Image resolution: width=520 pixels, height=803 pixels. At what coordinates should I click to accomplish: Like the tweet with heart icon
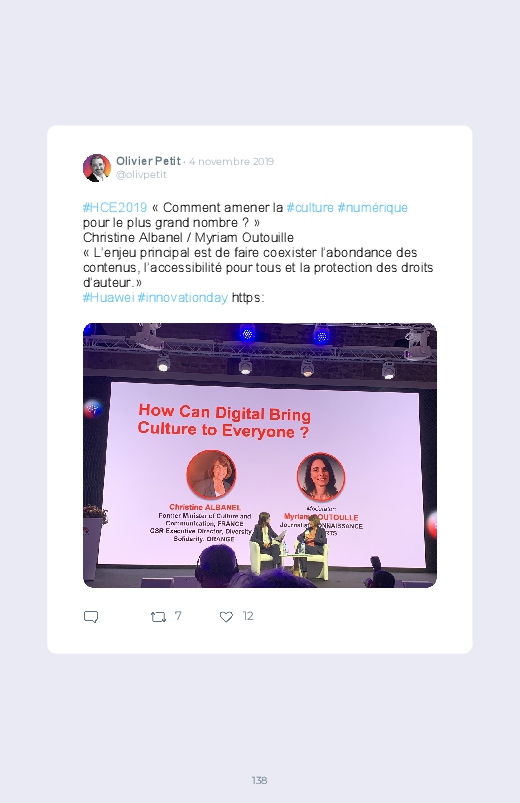click(226, 617)
